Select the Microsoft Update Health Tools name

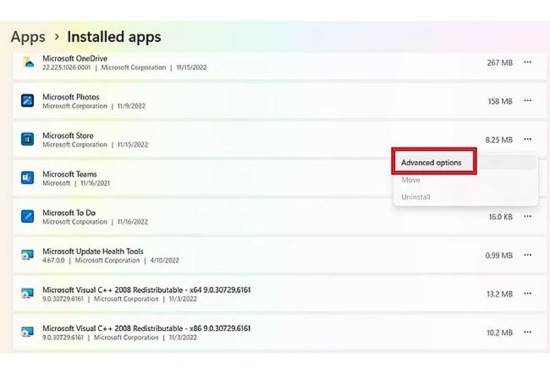[93, 251]
